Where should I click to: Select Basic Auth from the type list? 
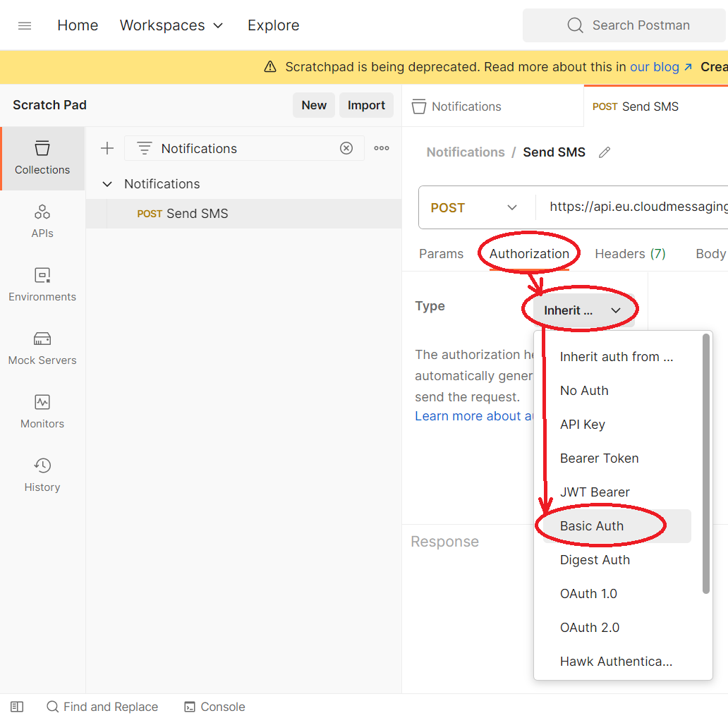(592, 526)
